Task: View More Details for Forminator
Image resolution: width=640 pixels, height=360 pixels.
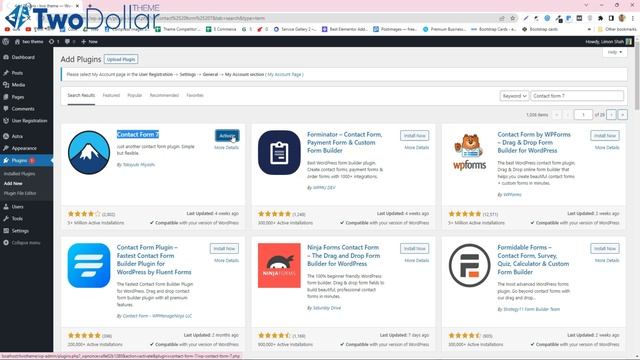Action: (417, 148)
